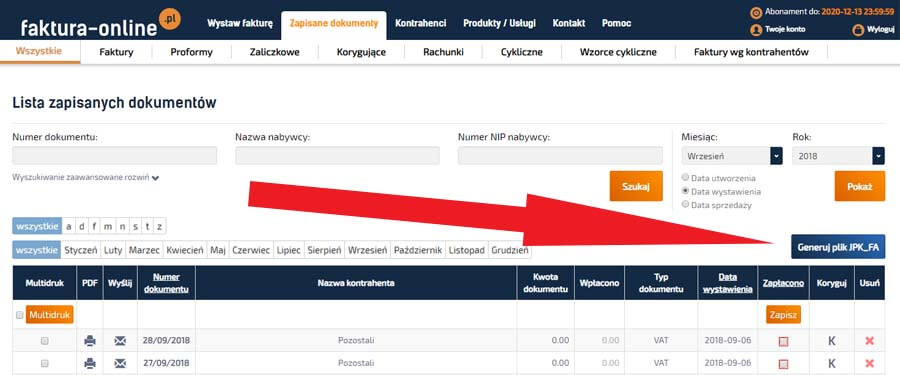The width and height of the screenshot is (900, 375).
Task: Click the Zapisz button
Action: click(783, 315)
